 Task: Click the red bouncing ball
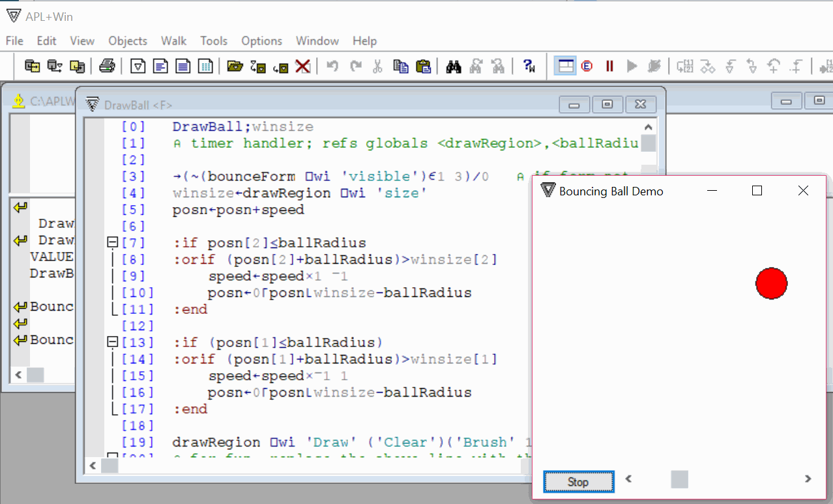tap(772, 283)
